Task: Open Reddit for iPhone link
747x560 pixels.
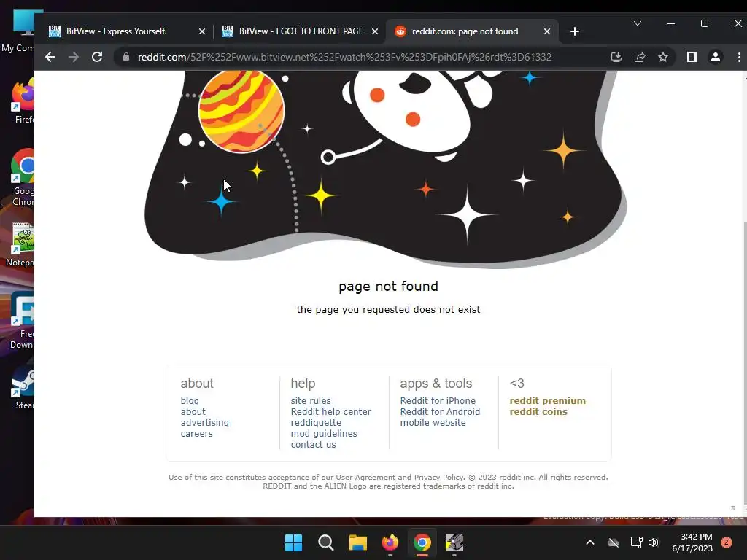Action: click(438, 400)
